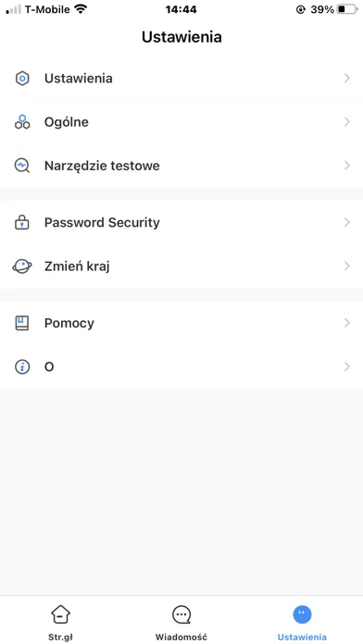Expand the Ogólne row chevron
The image size is (363, 644).
coord(347,122)
